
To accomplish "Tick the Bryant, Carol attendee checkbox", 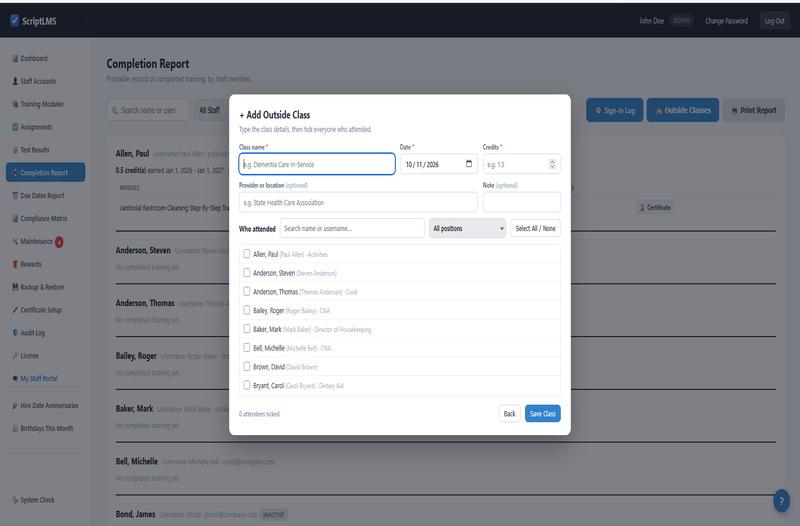I will 247,385.
